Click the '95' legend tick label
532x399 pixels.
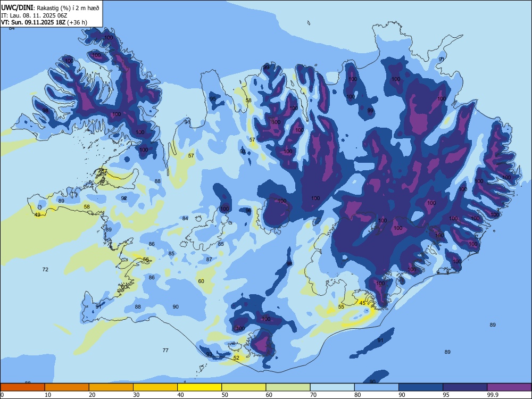coord(446,395)
